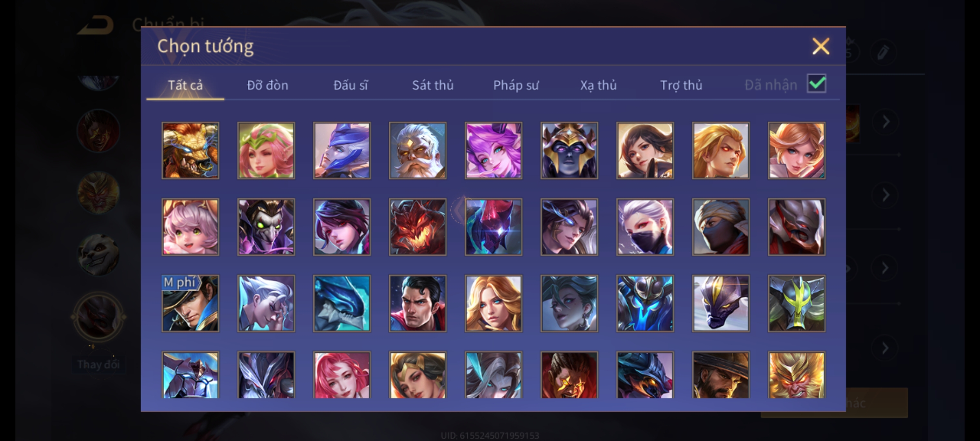Select the Superman hero portrait
Screen dimensions: 980x441
click(417, 303)
